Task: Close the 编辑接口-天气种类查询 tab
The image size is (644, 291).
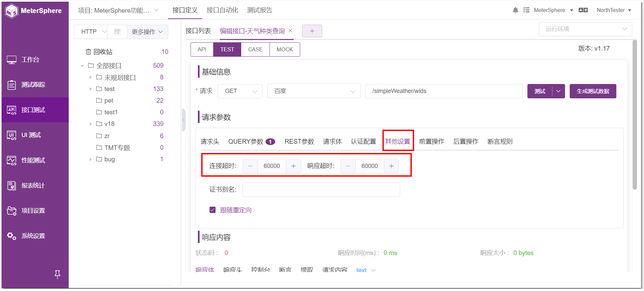Action: (x=290, y=31)
